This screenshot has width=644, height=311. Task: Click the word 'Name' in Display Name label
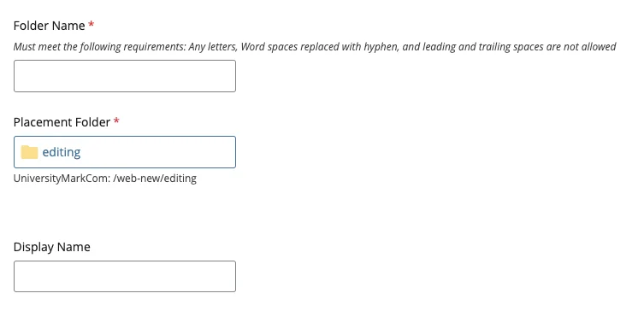74,247
